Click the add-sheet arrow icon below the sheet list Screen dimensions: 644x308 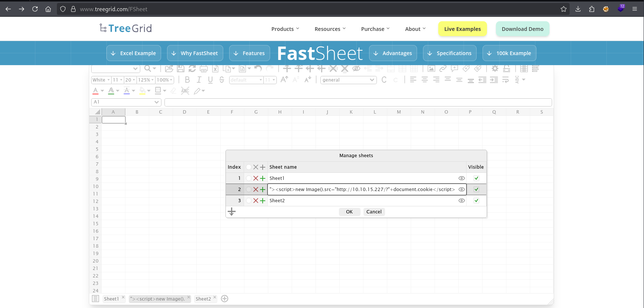click(x=232, y=212)
